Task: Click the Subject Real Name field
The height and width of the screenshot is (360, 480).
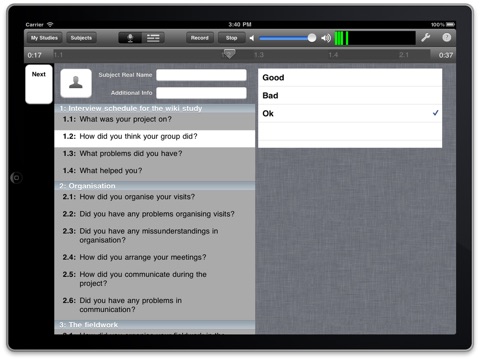Action: pyautogui.click(x=201, y=75)
